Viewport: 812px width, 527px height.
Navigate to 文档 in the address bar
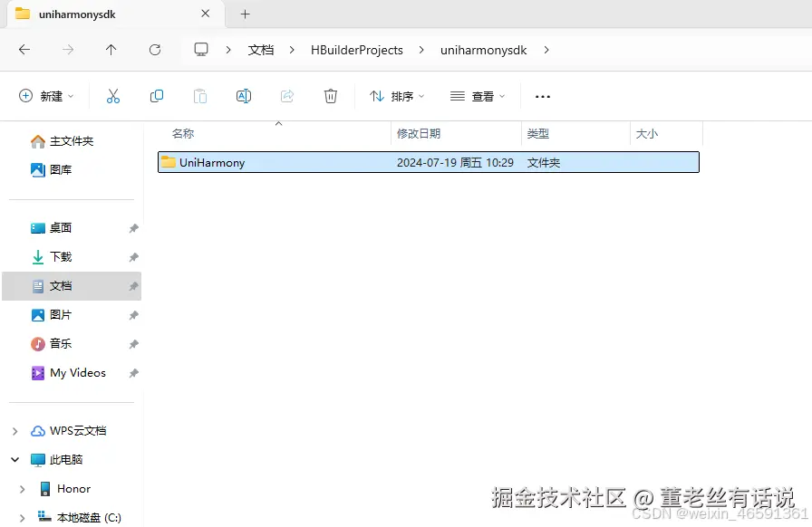[260, 50]
